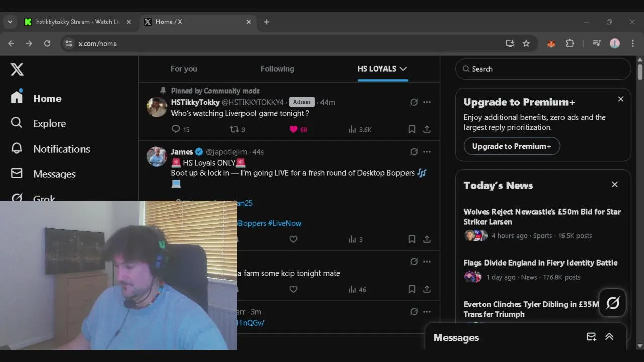Click Grok icon on kcip post

pyautogui.click(x=414, y=262)
